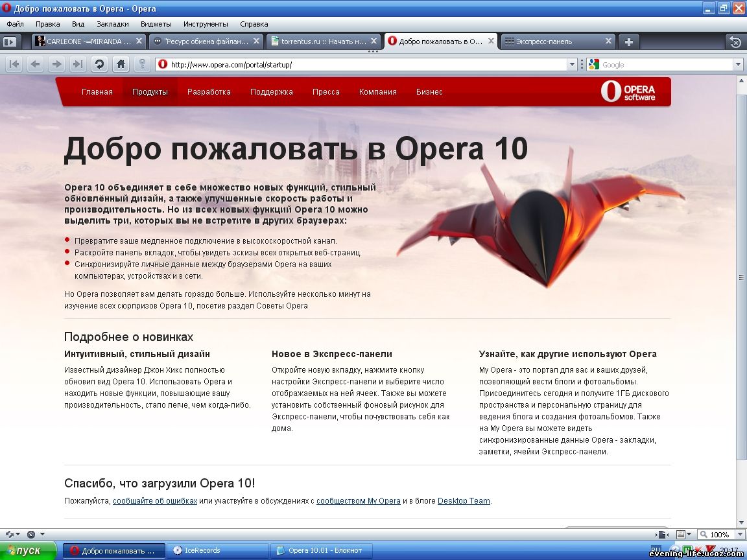Click the zoom 100% magnifier control
747x560 pixels.
click(x=715, y=534)
